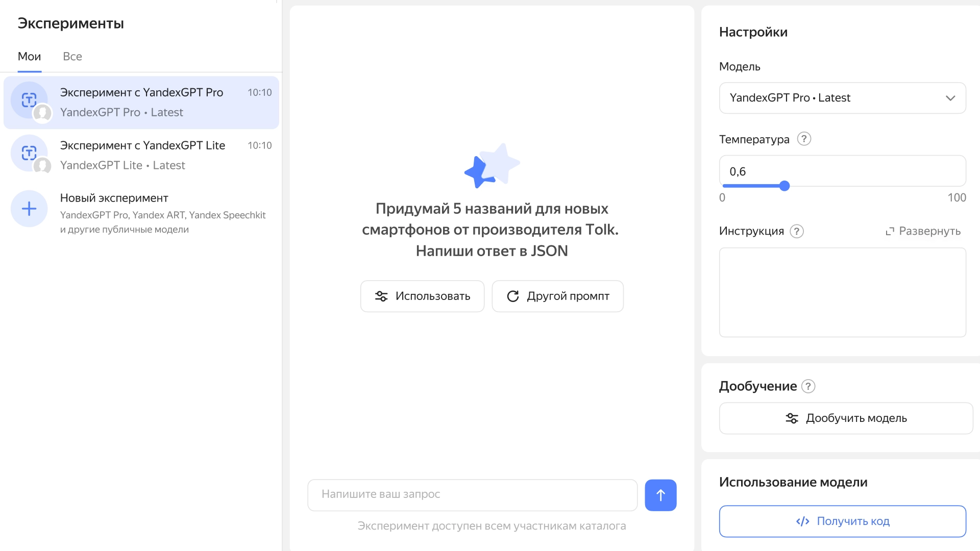Screen dimensions: 980x551
Task: Click the temperature slider handle
Action: [785, 186]
